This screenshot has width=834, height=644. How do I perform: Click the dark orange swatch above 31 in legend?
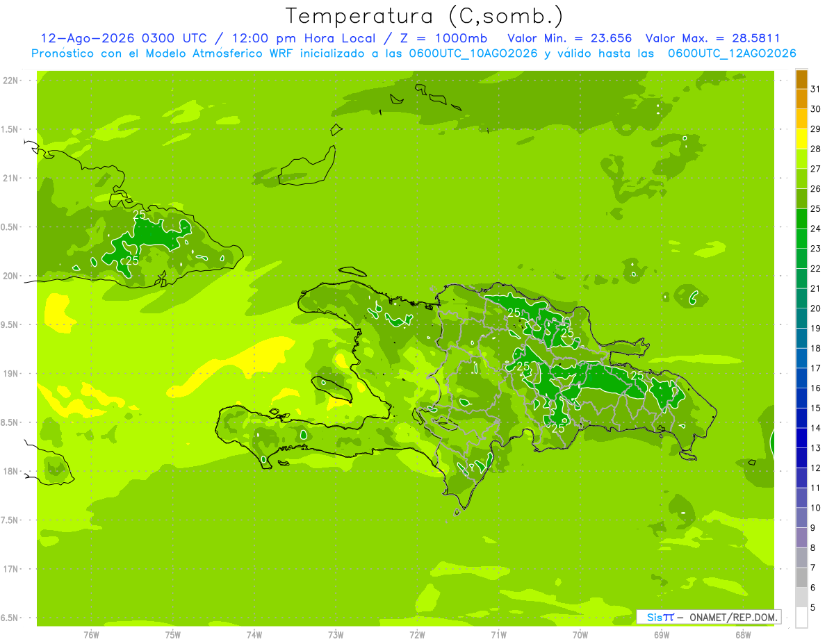coord(801,79)
